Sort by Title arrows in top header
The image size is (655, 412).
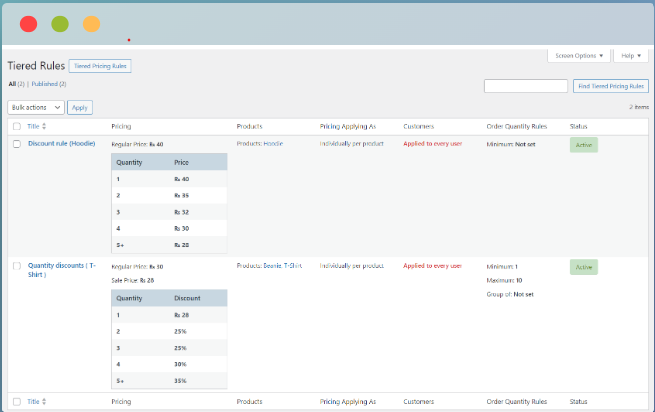pos(44,126)
